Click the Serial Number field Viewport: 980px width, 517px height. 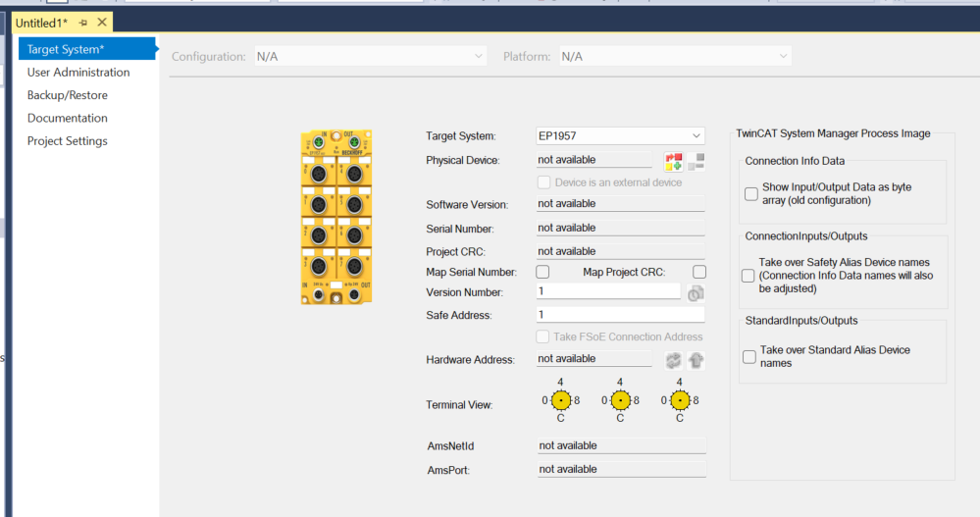pyautogui.click(x=620, y=228)
